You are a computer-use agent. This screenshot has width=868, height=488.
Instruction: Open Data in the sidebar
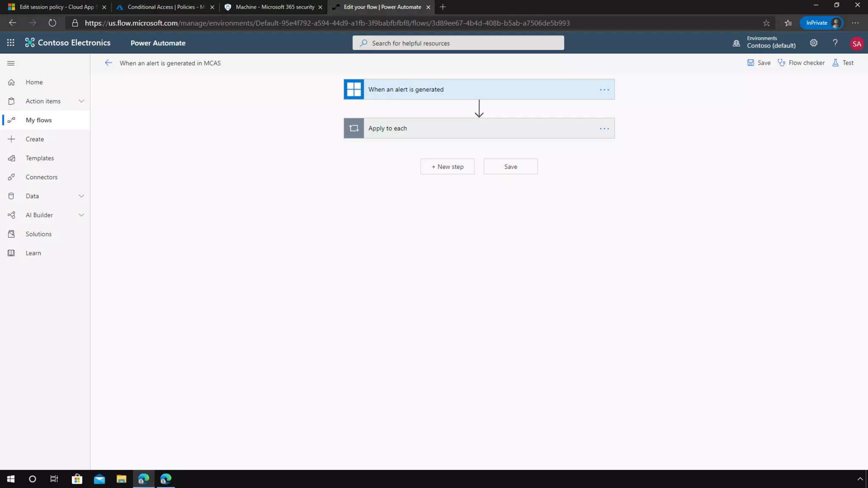coord(45,196)
